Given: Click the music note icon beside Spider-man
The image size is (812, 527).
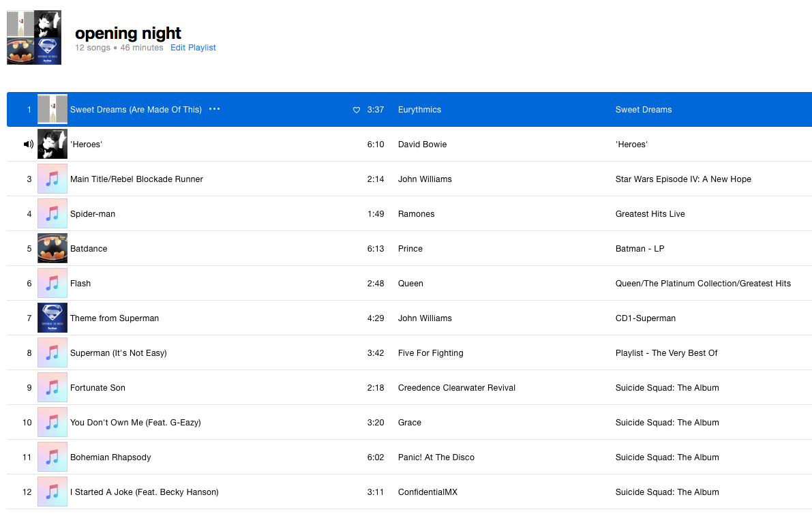Looking at the screenshot, I should tap(52, 214).
